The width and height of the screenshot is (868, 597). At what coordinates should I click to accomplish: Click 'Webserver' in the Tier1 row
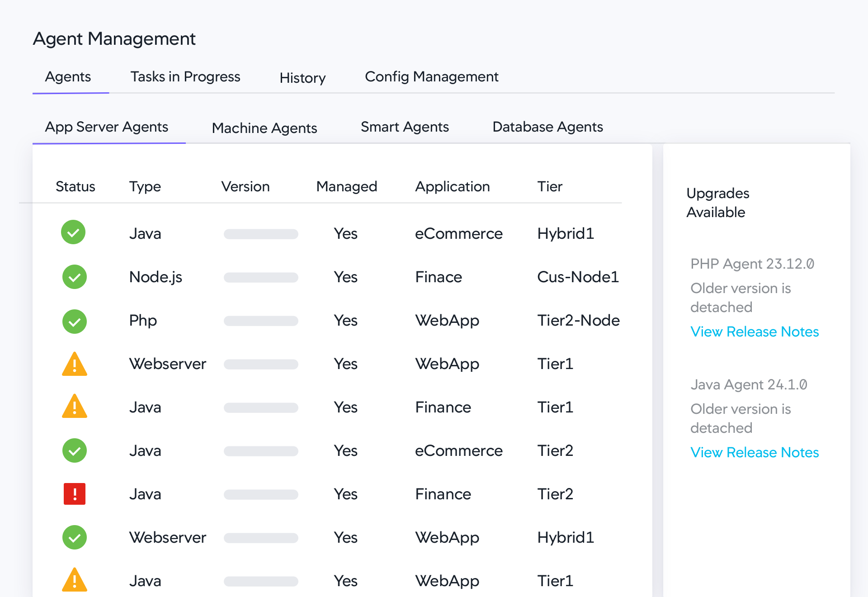[x=168, y=364]
